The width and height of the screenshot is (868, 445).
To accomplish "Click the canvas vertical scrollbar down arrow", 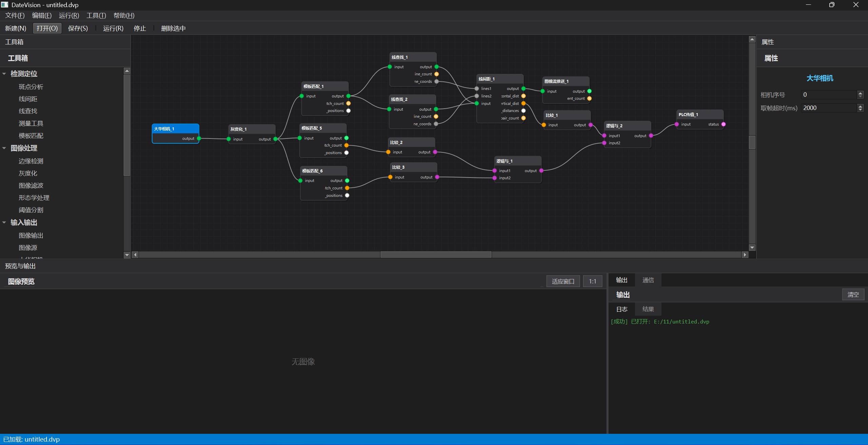I will click(752, 247).
